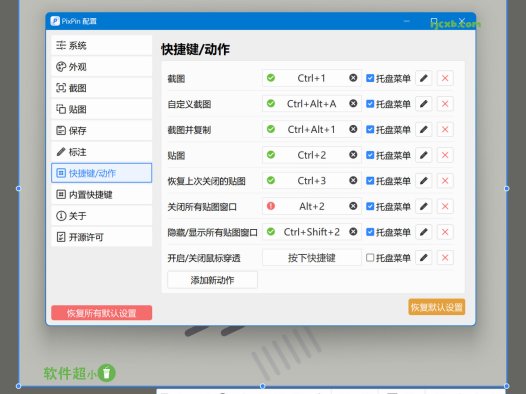526x394 pixels.
Task: Enable 托盘菜单 for 开启/关闭鼠标穿透
Action: [x=370, y=258]
